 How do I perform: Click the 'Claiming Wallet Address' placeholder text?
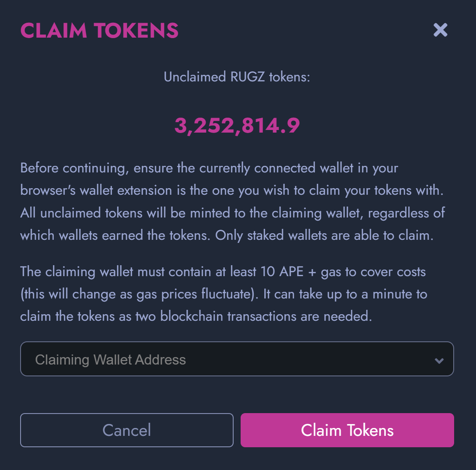[x=111, y=360]
